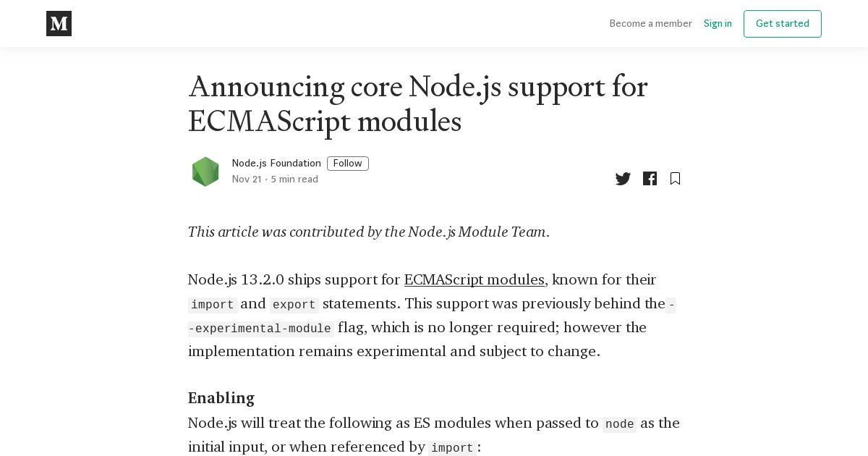The width and height of the screenshot is (868, 456).
Task: Follow the ECMAScript modules hyperlink
Action: [x=475, y=279]
